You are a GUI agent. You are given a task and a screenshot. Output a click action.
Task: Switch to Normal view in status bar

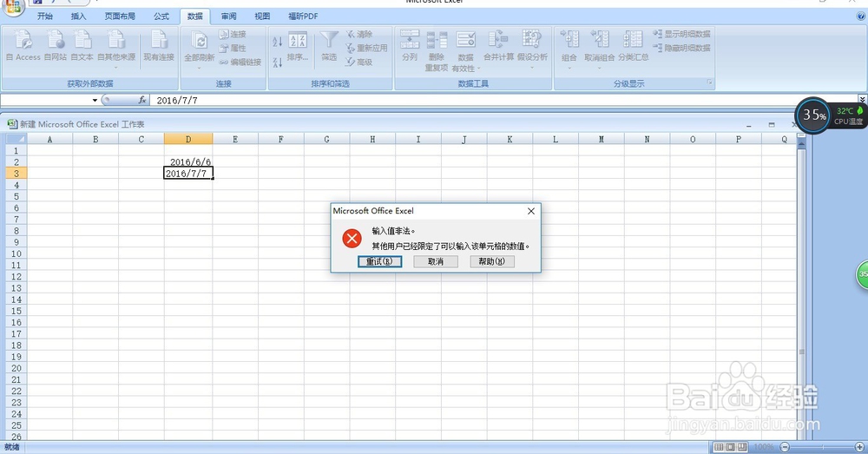pyautogui.click(x=719, y=447)
